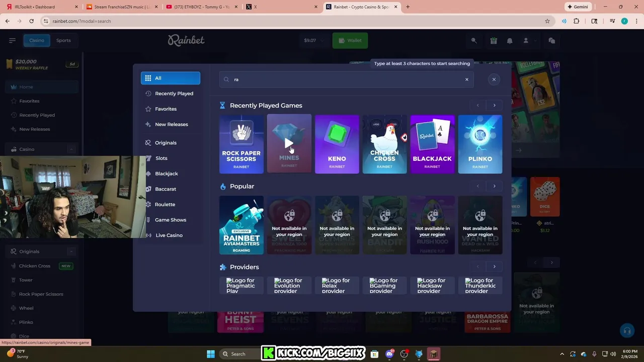
Task: Reload the browser page
Action: pos(31,21)
